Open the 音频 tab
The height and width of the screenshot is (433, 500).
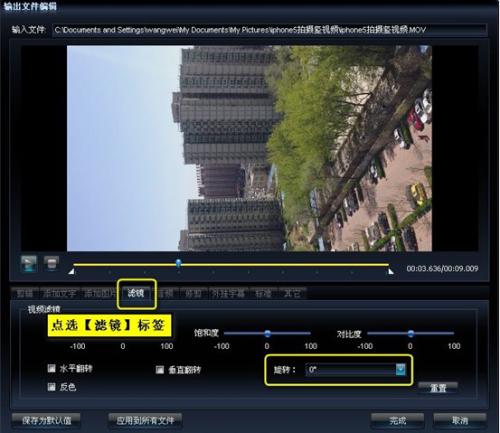(x=165, y=293)
